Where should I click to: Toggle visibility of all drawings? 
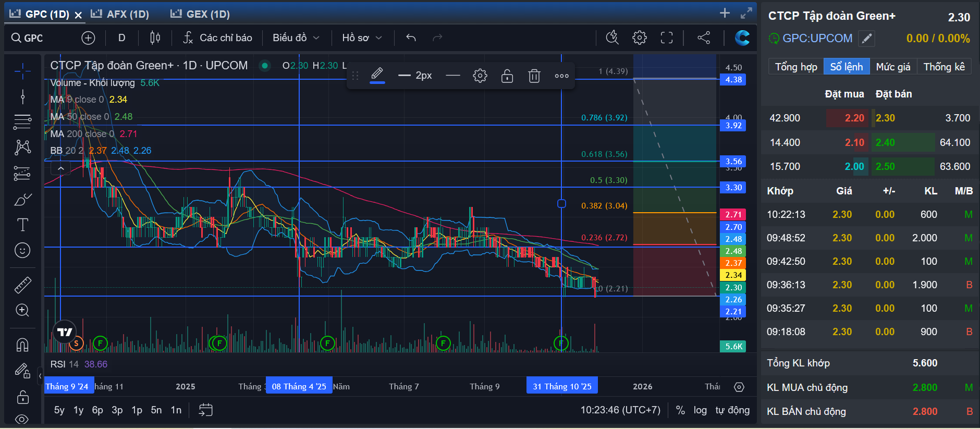(x=22, y=419)
